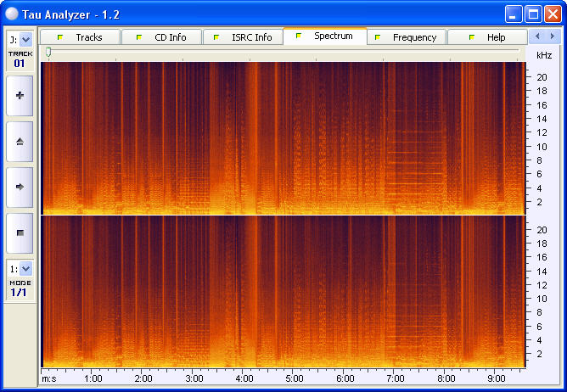
Task: Select the ISRC Info tab
Action: point(243,37)
